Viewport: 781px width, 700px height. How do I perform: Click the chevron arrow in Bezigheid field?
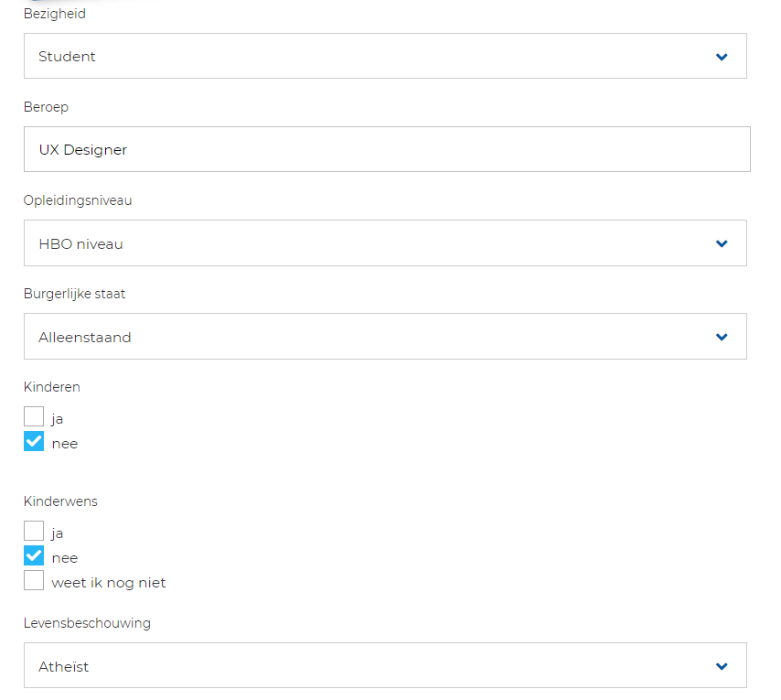coord(722,57)
